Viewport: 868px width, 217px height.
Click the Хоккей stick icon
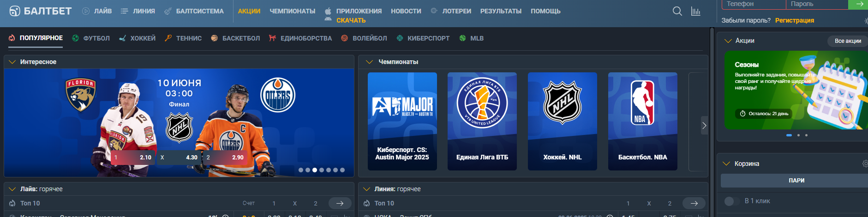pyautogui.click(x=122, y=38)
